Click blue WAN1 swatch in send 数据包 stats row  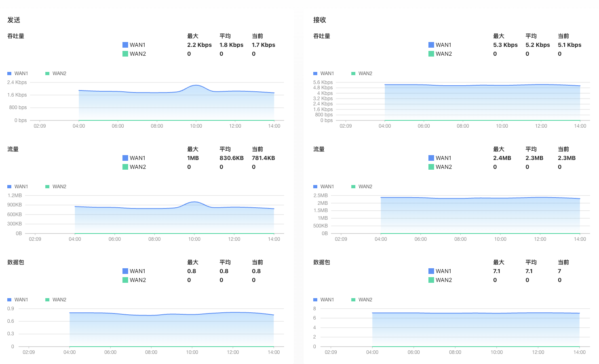pos(125,271)
